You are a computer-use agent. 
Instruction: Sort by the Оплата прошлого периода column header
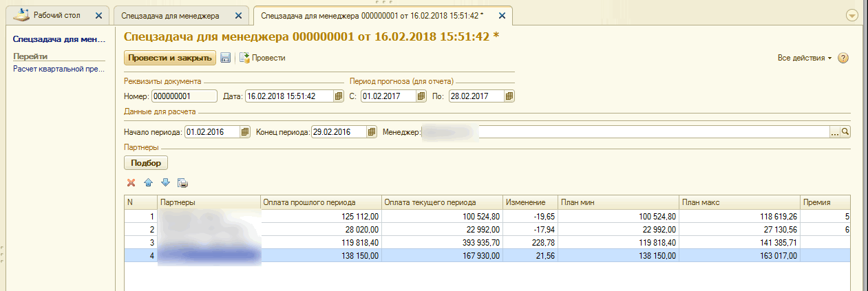(320, 202)
